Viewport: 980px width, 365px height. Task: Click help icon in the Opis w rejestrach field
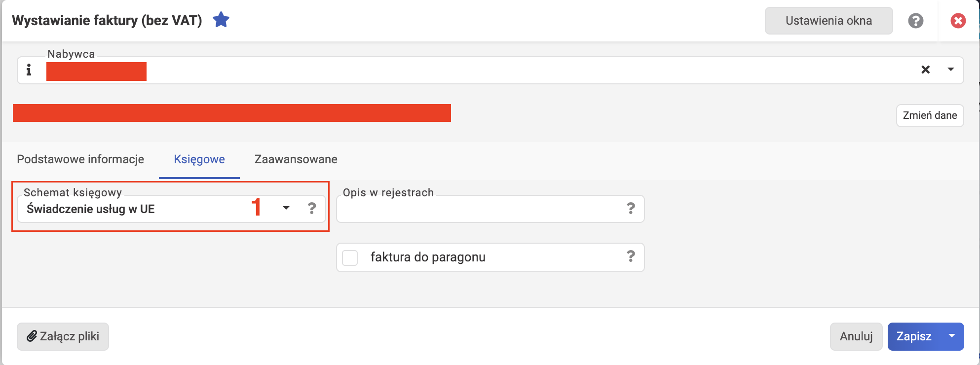(631, 208)
